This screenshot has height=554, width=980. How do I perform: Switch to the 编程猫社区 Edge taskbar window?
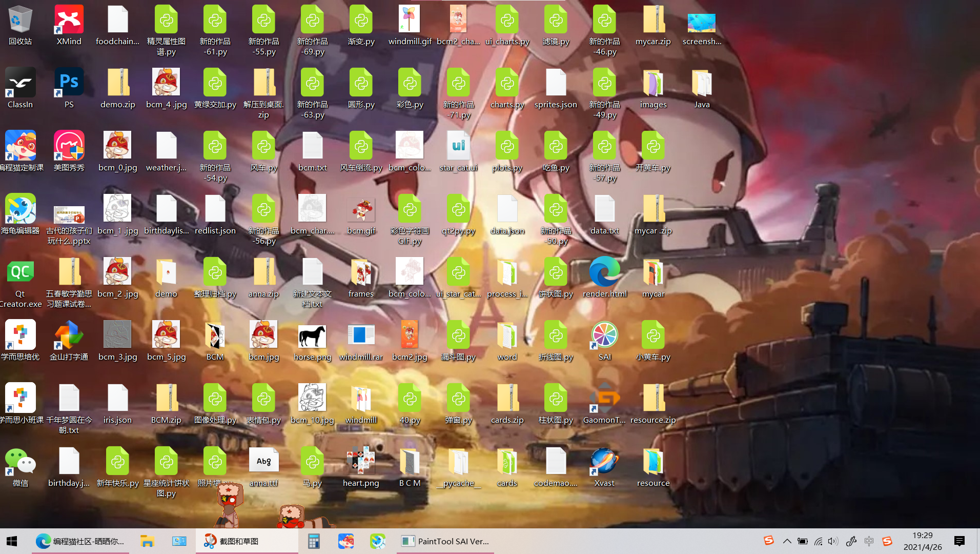click(x=80, y=541)
